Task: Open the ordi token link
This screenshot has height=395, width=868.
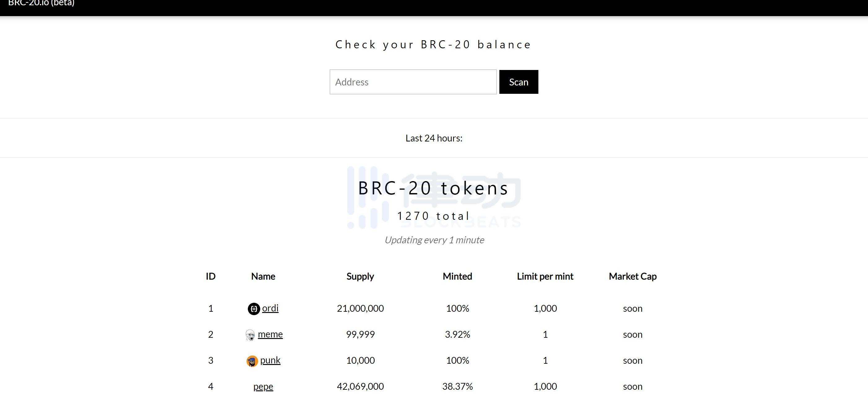Action: (270, 308)
